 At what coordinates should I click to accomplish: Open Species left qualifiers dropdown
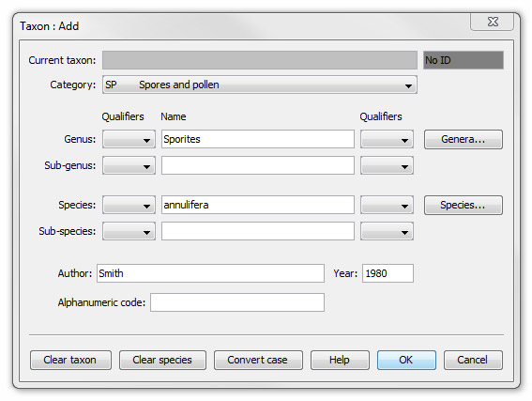[x=129, y=205]
